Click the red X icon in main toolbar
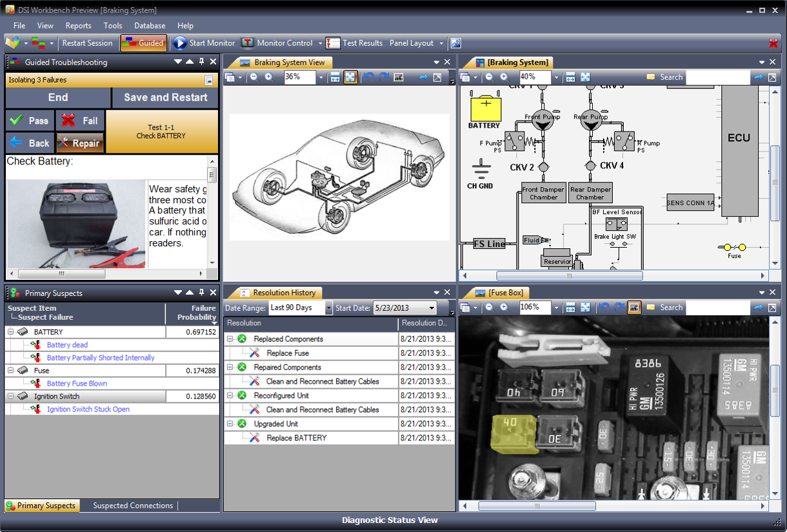 (x=773, y=43)
